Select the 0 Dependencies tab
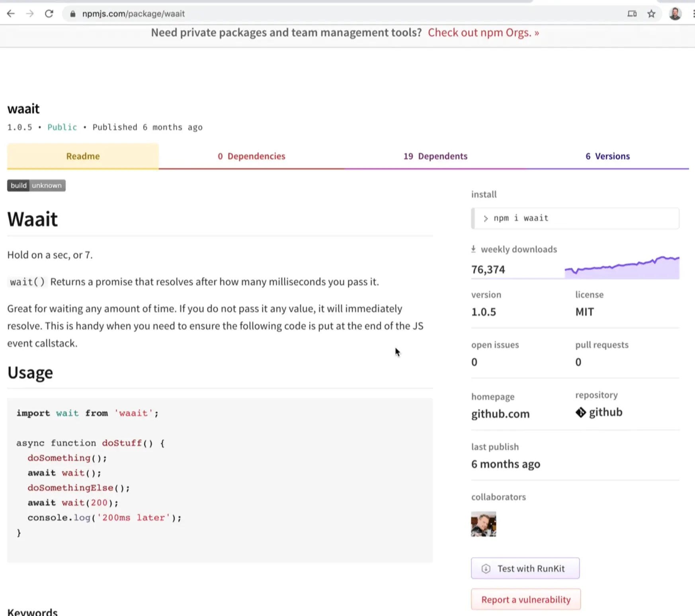 251,156
